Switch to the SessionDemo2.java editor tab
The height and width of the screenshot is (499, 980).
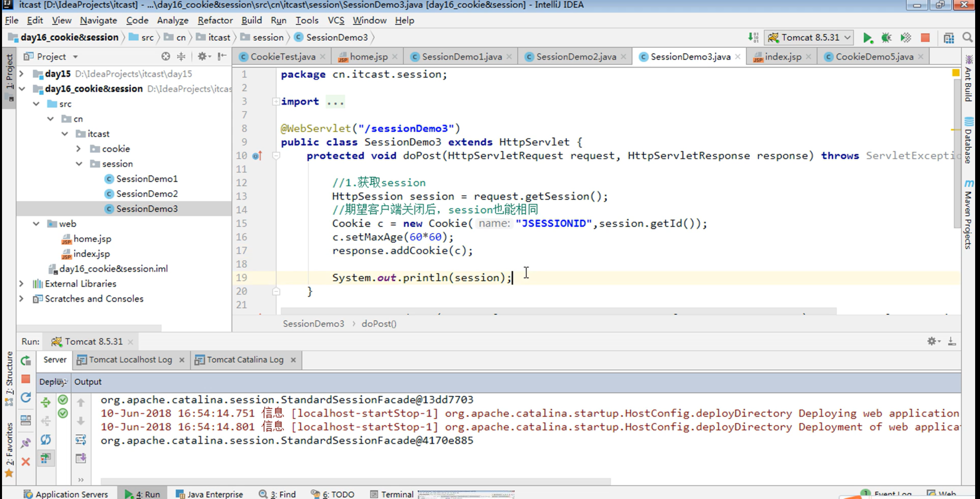pos(576,57)
